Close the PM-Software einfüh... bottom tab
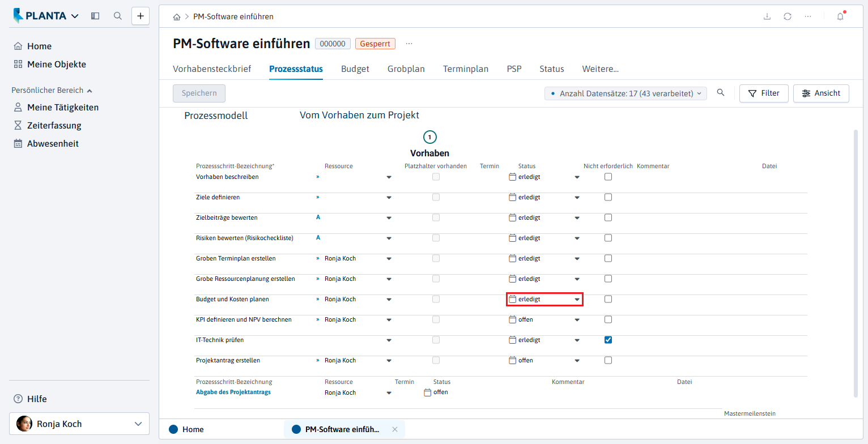The width and height of the screenshot is (868, 444). click(x=395, y=429)
